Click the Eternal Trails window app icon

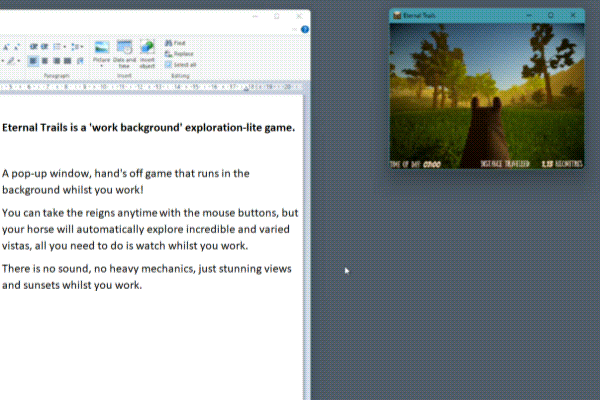397,16
